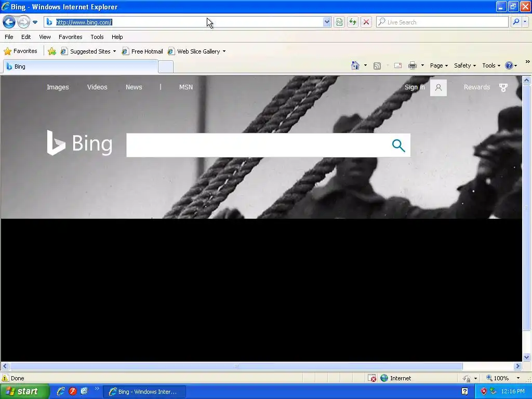Click the Home page icon
The height and width of the screenshot is (399, 532).
[x=355, y=65]
